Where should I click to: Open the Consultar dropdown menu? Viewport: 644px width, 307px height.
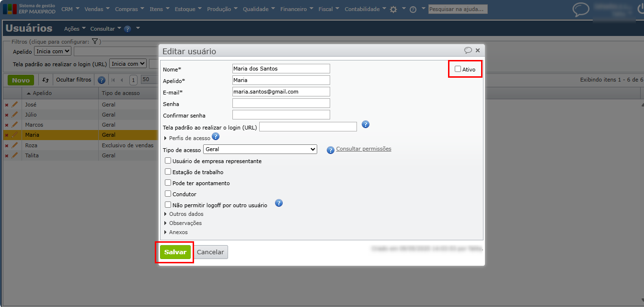tap(105, 29)
